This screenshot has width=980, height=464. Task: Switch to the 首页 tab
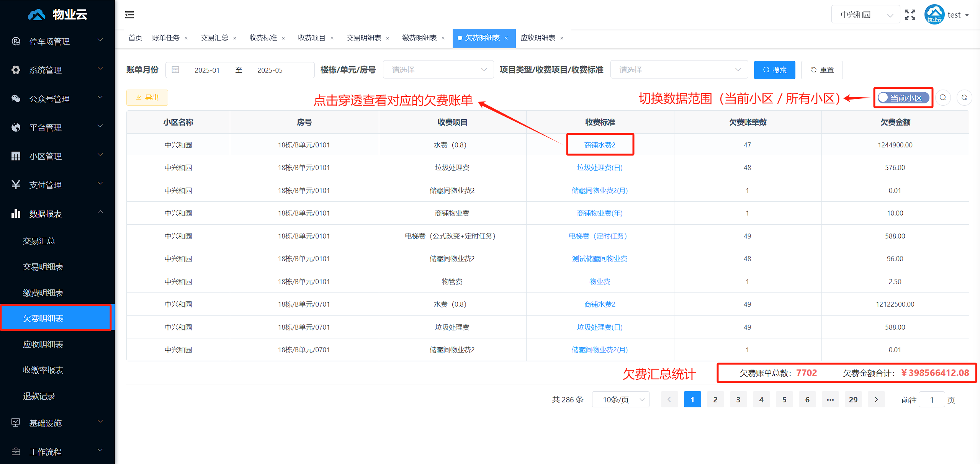click(x=135, y=38)
